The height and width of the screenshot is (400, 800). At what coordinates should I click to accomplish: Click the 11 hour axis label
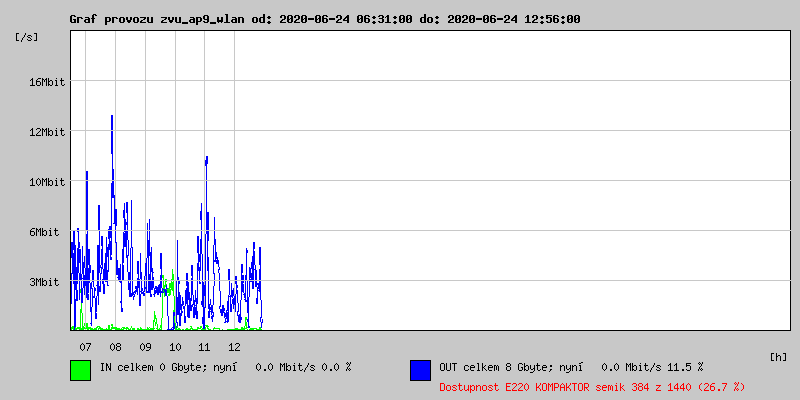[x=204, y=347]
